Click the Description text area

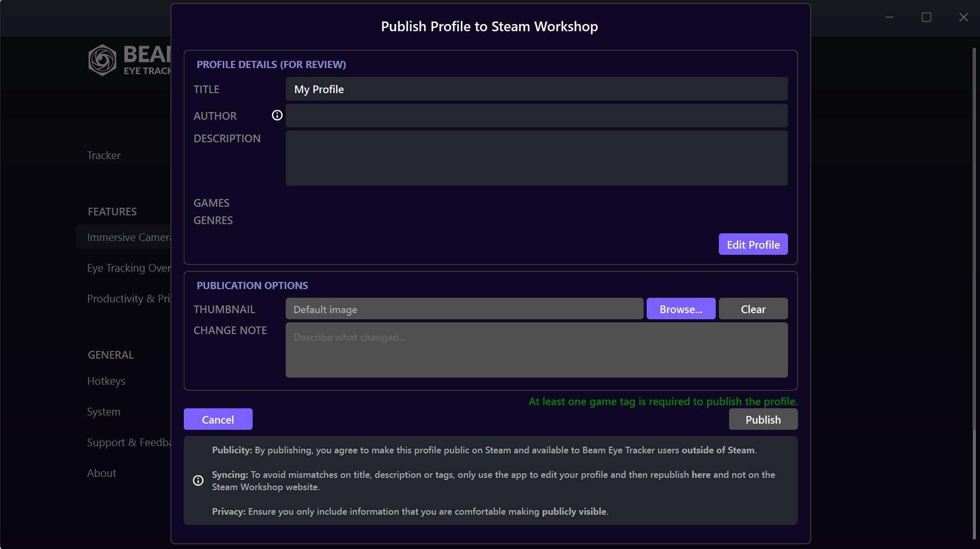coord(537,158)
